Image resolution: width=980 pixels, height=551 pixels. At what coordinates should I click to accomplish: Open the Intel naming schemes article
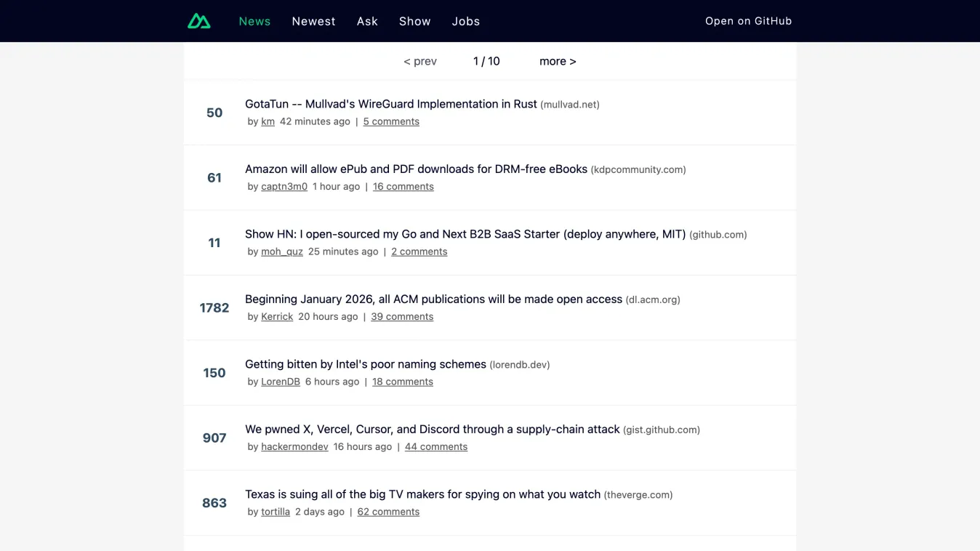point(364,364)
